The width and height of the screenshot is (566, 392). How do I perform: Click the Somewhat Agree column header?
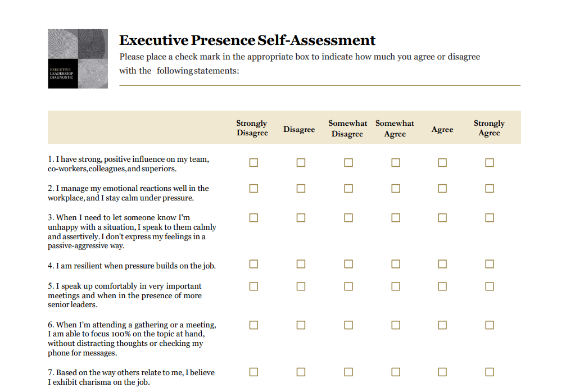point(395,129)
